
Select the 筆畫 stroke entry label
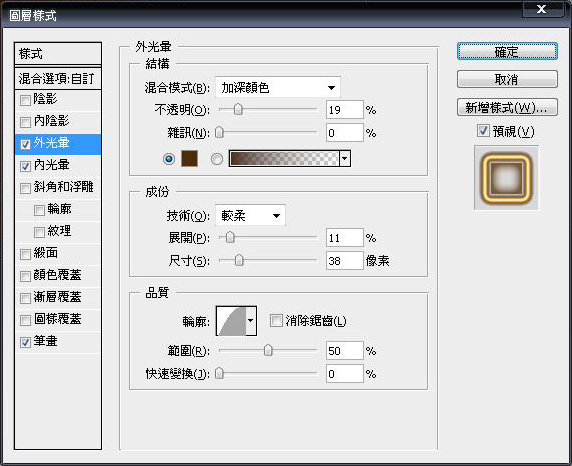45,341
